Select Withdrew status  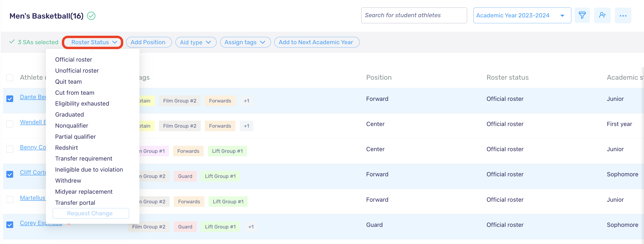[x=68, y=180]
